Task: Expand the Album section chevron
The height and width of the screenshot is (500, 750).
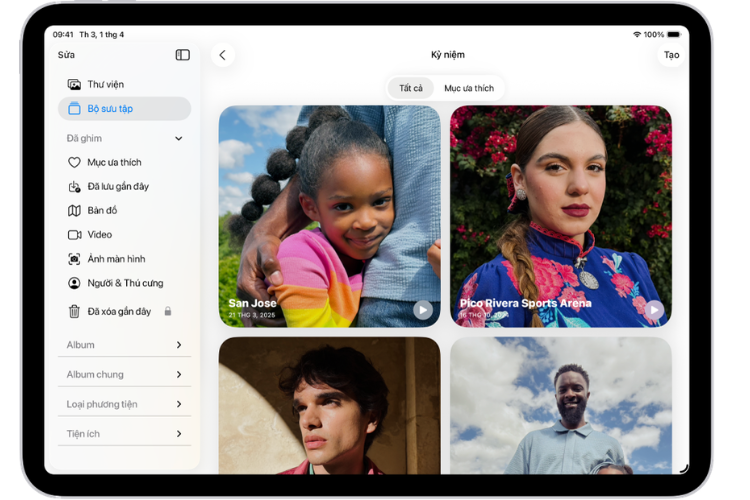Action: pos(179,345)
